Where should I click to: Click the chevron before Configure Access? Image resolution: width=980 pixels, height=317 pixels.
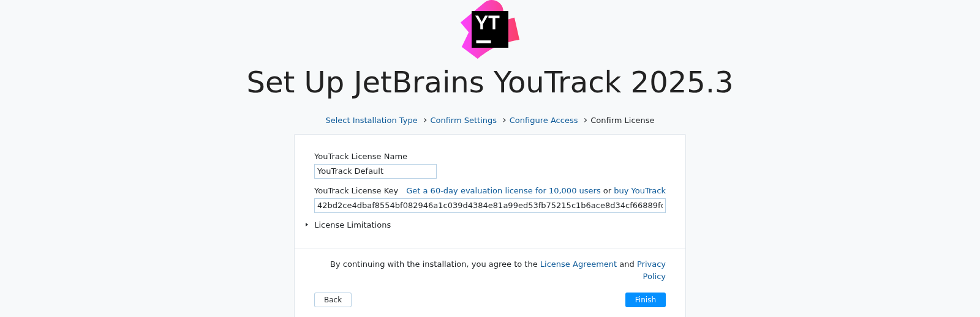pyautogui.click(x=504, y=121)
